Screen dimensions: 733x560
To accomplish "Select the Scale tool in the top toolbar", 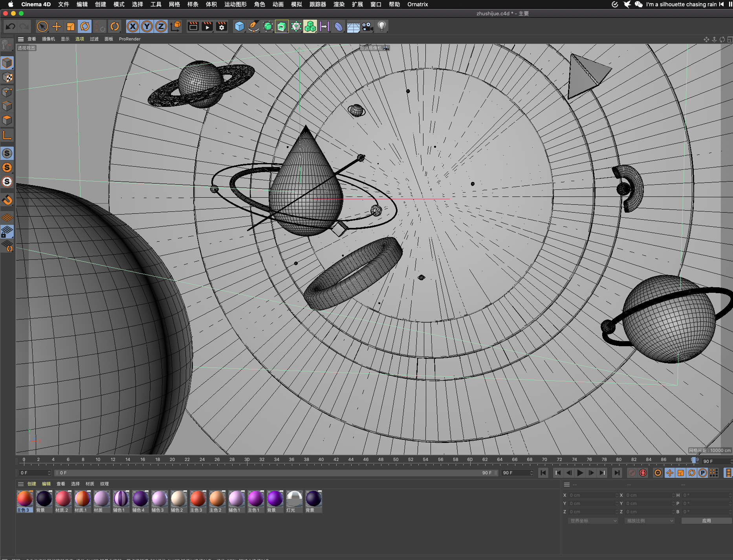I will pyautogui.click(x=71, y=27).
